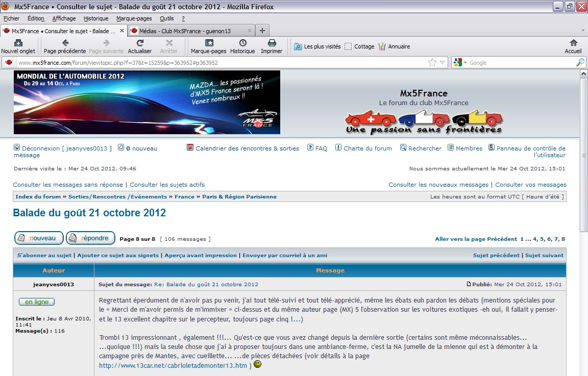This screenshot has height=376, width=588.
Task: Open Calendrier des rencontres & sorties
Action: [x=247, y=148]
